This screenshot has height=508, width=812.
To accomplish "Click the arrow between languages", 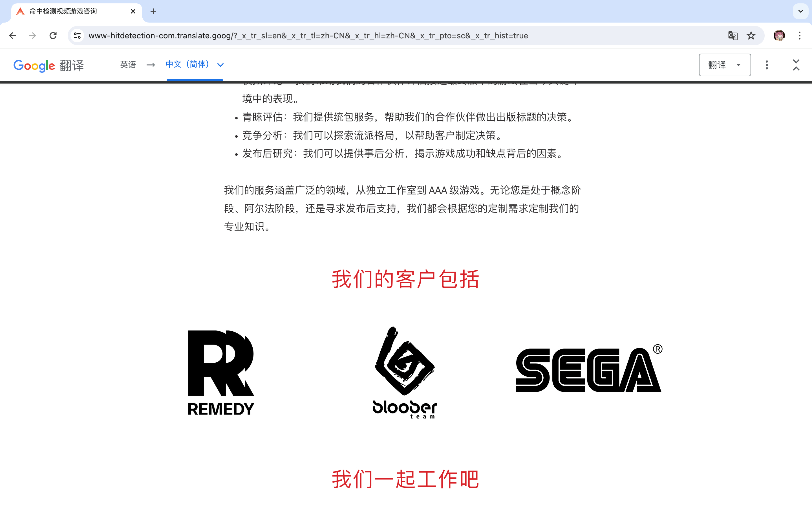I will point(151,65).
